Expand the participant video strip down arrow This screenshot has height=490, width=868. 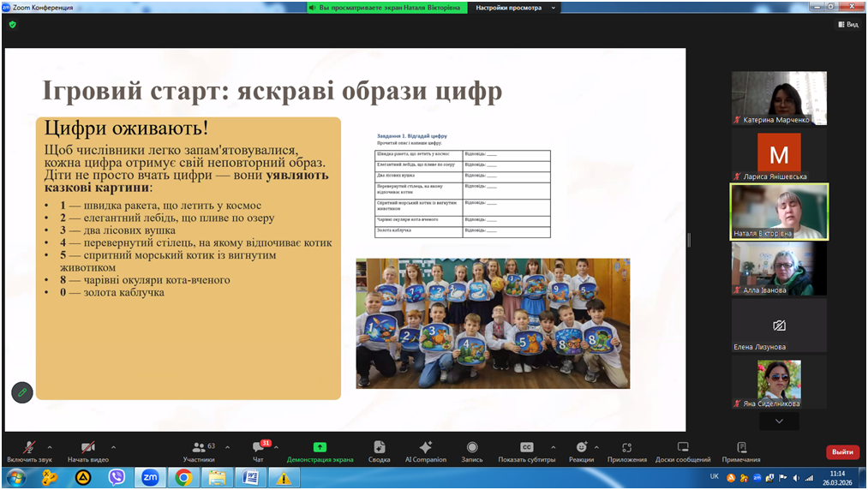pyautogui.click(x=779, y=421)
